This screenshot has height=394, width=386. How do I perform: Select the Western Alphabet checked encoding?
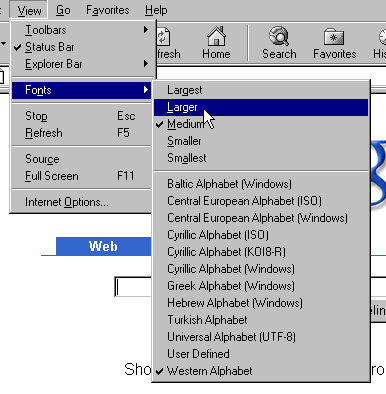coord(261,371)
